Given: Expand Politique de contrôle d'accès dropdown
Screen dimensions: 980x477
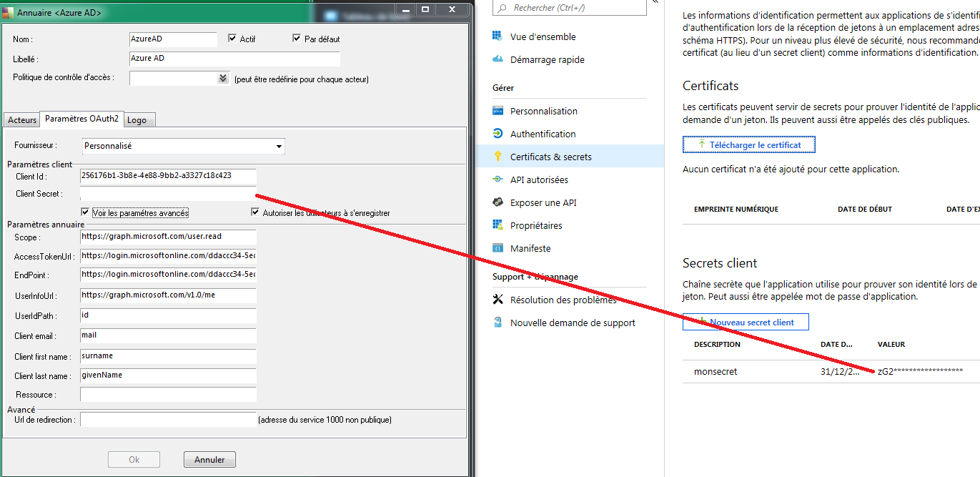Looking at the screenshot, I should pos(223,79).
